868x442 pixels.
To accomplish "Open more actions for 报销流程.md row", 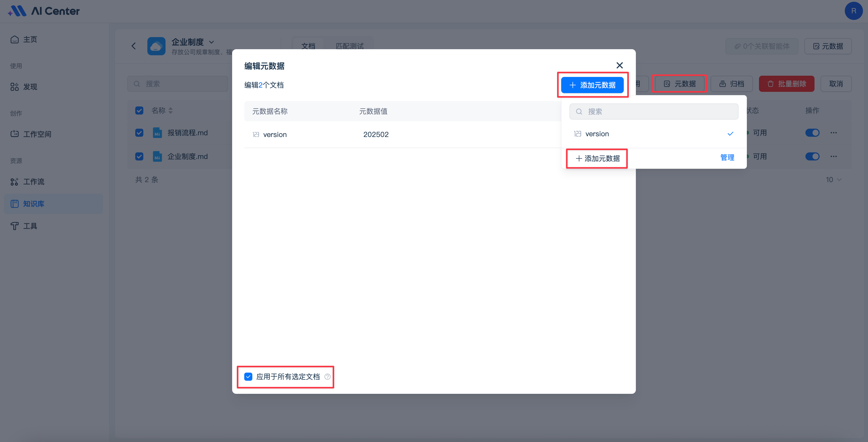I will (833, 133).
